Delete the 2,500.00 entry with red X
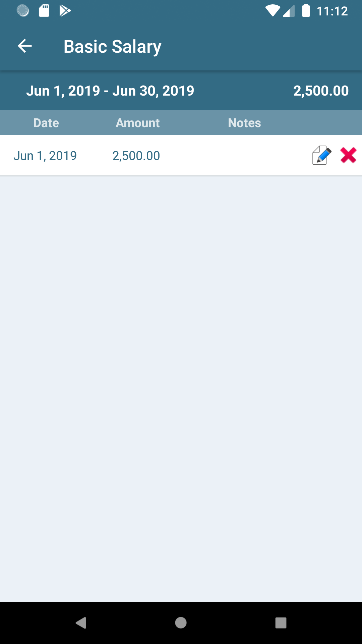Viewport: 362px width, 644px height. click(348, 155)
